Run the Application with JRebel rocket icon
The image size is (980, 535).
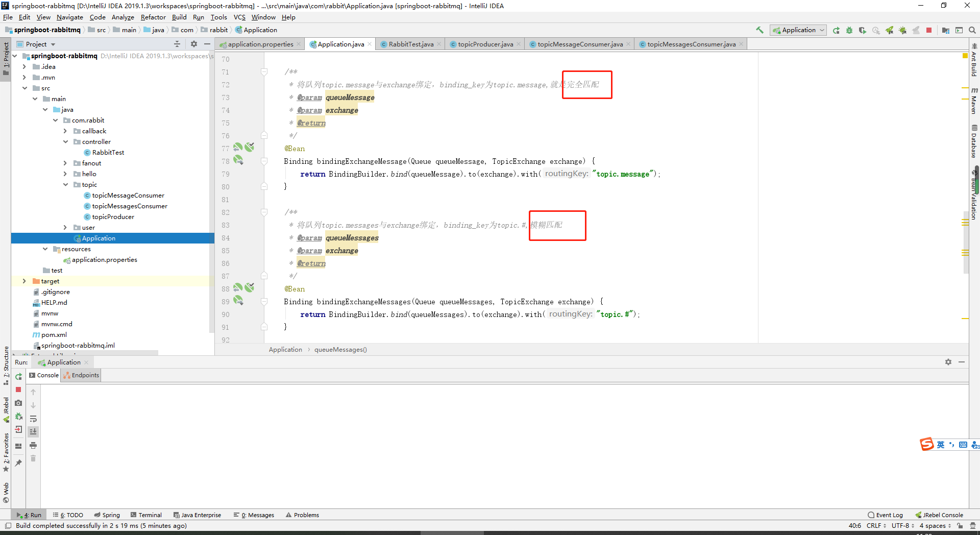[x=890, y=30]
